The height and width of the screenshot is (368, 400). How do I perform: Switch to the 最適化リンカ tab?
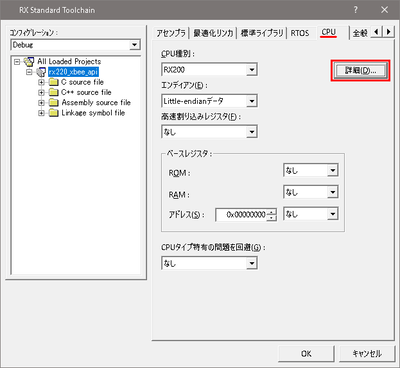[213, 33]
